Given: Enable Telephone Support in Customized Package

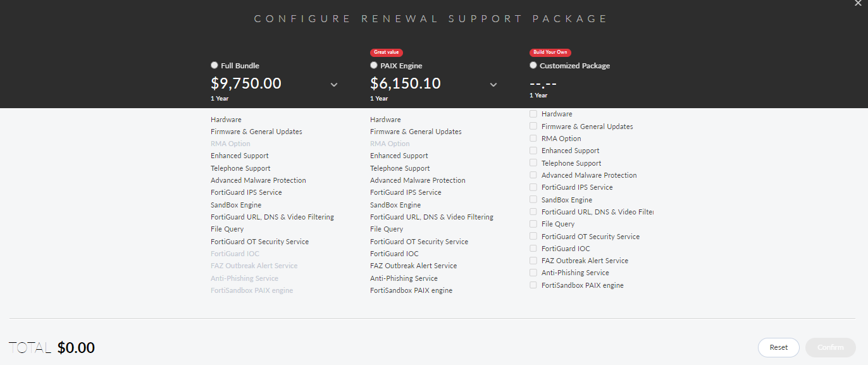Looking at the screenshot, I should pyautogui.click(x=533, y=163).
